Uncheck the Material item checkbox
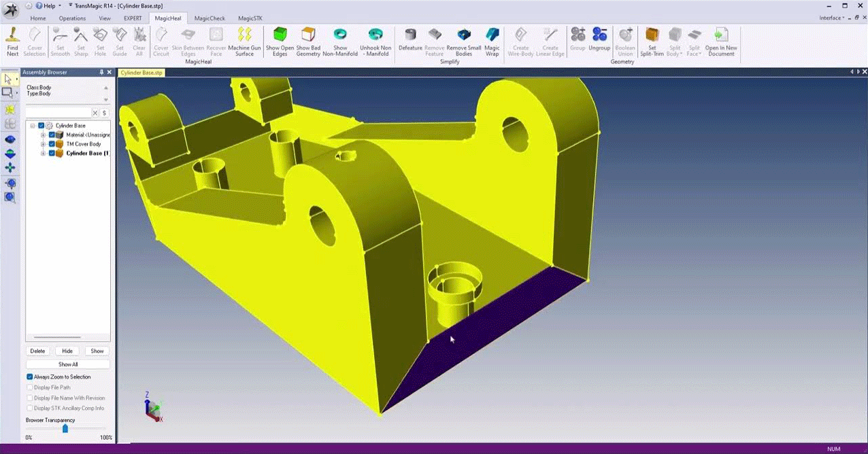The height and width of the screenshot is (454, 868). (x=52, y=135)
